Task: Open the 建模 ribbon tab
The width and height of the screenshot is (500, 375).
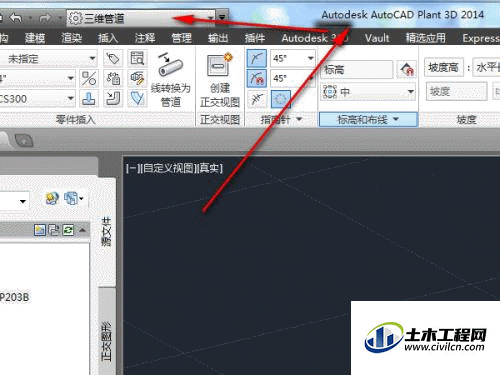Action: tap(35, 38)
